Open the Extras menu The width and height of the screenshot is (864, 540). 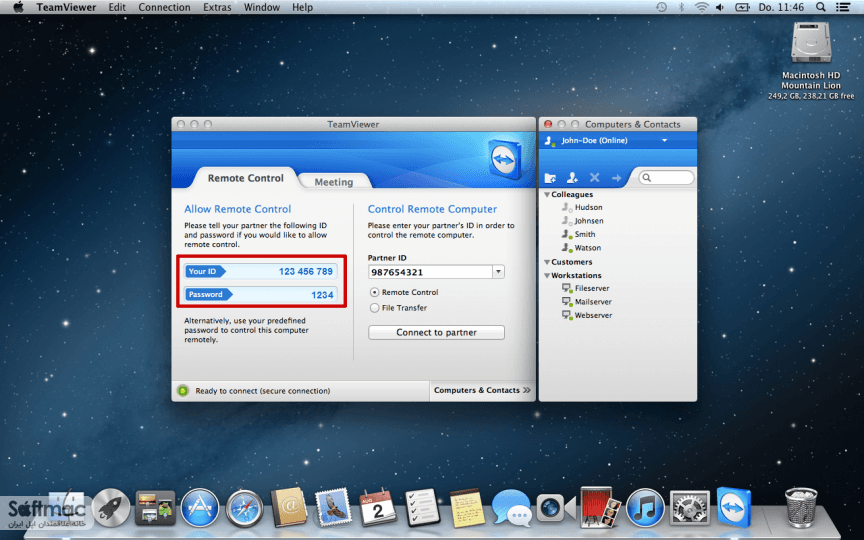point(217,7)
